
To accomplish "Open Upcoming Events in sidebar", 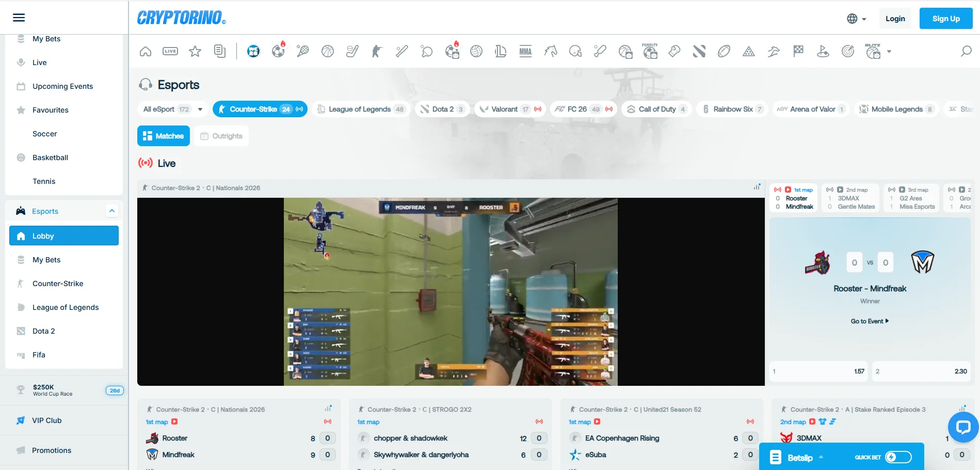I will coord(64,86).
